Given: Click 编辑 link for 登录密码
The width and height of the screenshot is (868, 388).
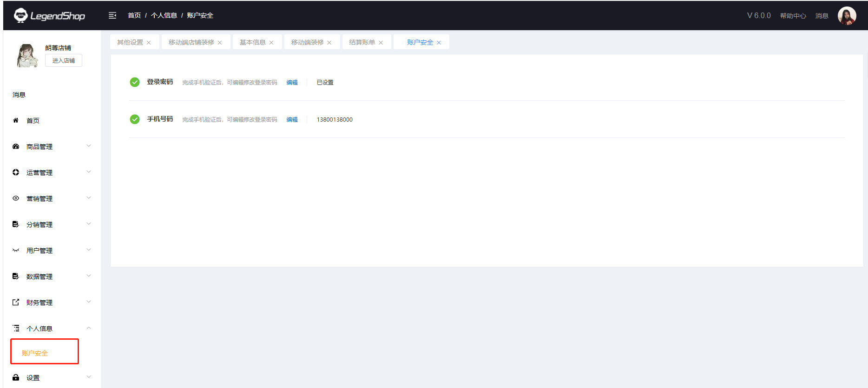Looking at the screenshot, I should pyautogui.click(x=292, y=83).
